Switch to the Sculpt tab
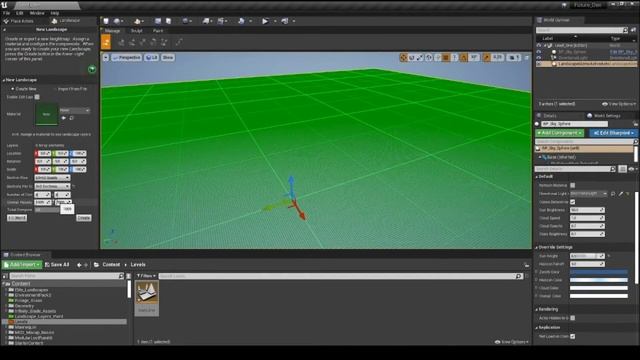The width and height of the screenshot is (640, 360). pyautogui.click(x=136, y=31)
